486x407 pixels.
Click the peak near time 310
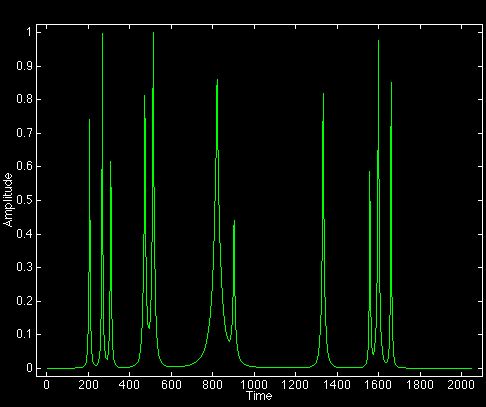(x=110, y=162)
